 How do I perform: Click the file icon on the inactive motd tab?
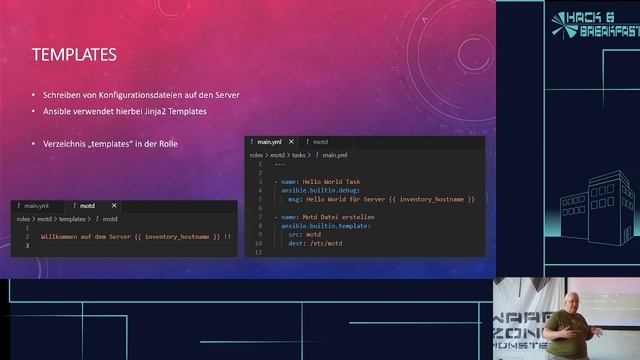[x=307, y=142]
